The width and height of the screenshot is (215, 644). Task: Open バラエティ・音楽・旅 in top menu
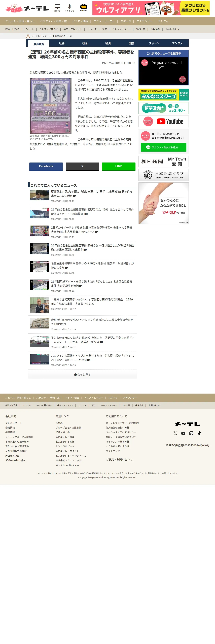54,21
